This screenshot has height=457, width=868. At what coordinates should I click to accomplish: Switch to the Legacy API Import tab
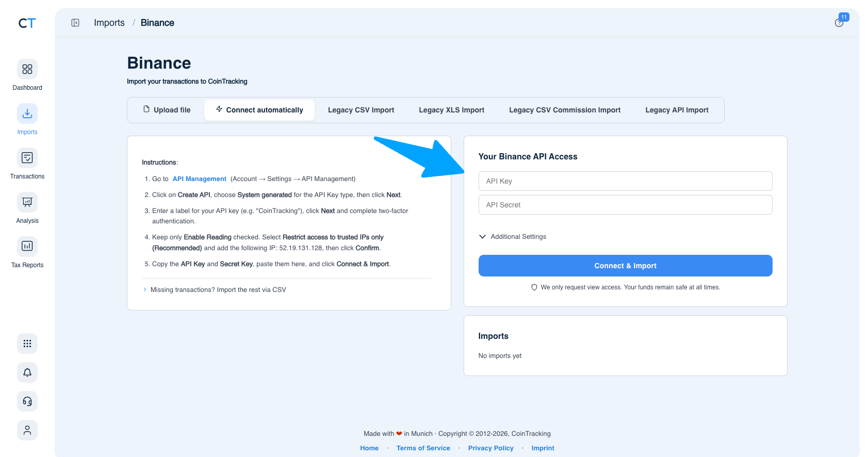(677, 110)
